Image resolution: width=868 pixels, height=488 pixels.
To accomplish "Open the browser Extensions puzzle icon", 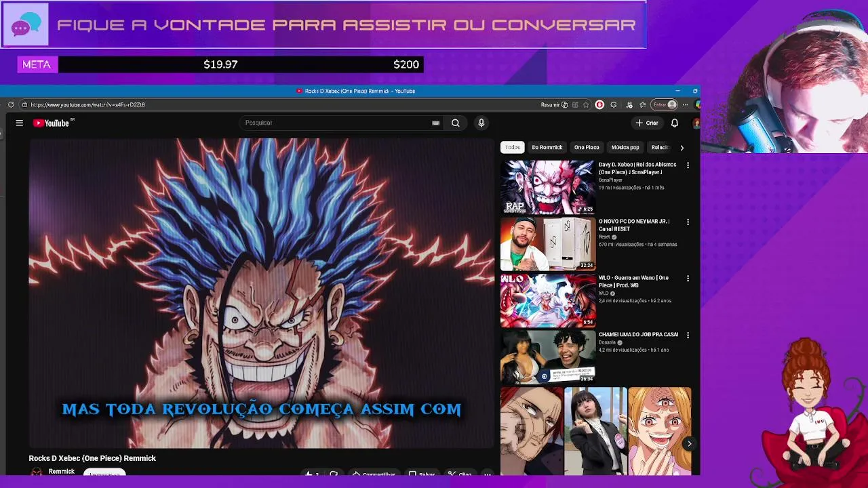I will pos(614,104).
